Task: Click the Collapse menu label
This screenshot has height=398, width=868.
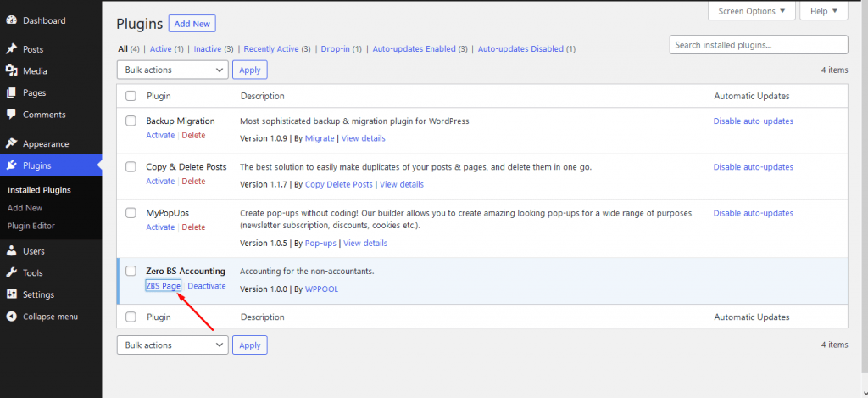Action: (x=50, y=317)
